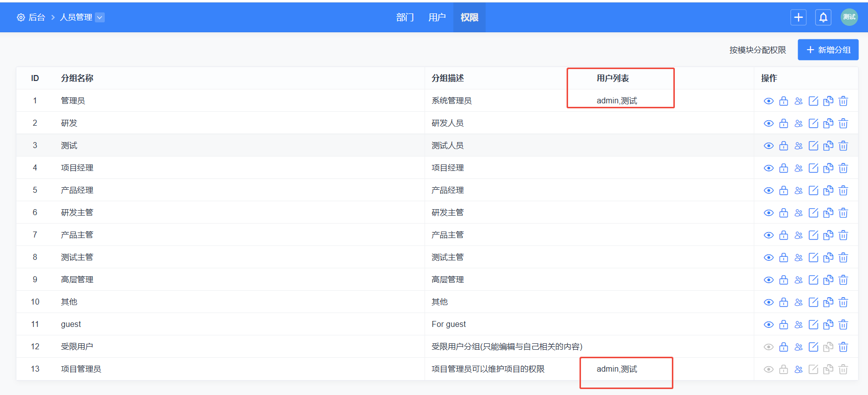Open the quick-add plus menu in header
Screen dimensions: 868x395
[798, 17]
